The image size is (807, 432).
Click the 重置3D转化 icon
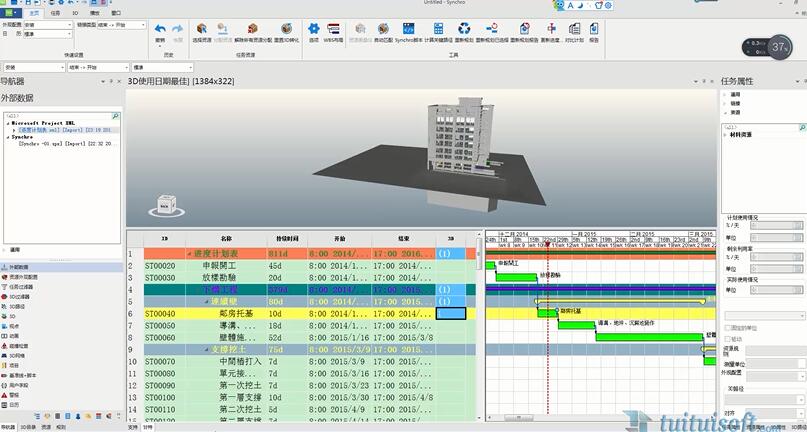(286, 30)
